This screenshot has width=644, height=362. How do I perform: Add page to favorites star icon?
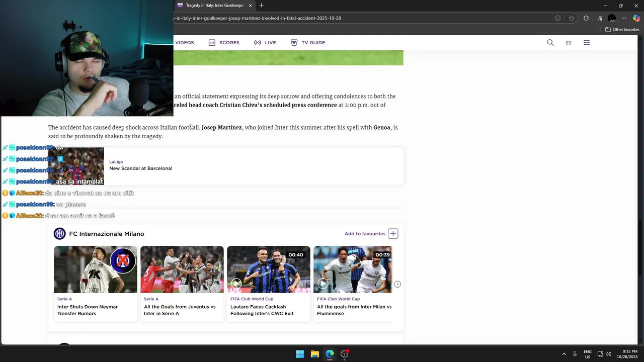(572, 18)
